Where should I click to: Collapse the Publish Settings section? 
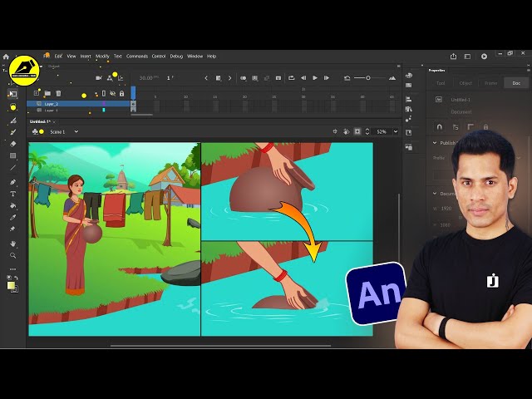click(435, 143)
